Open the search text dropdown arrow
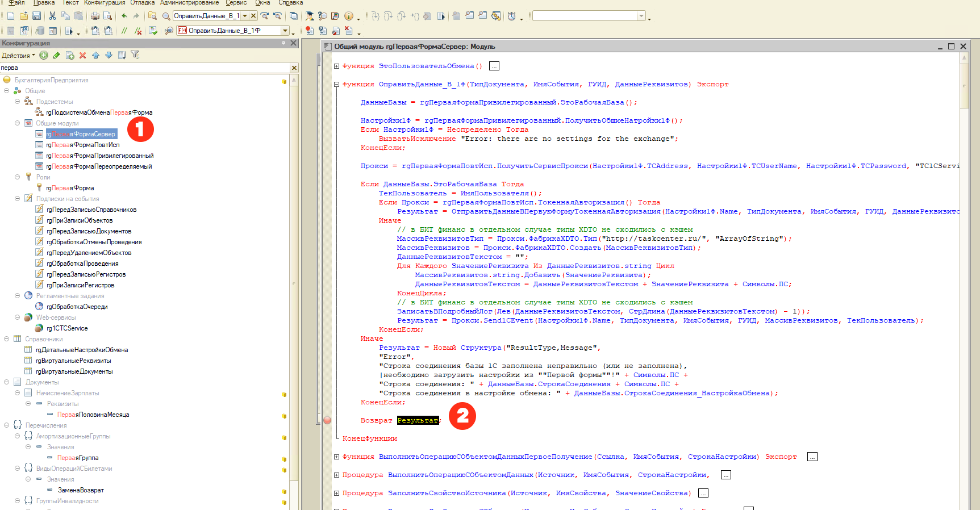980x510 pixels. coord(245,16)
